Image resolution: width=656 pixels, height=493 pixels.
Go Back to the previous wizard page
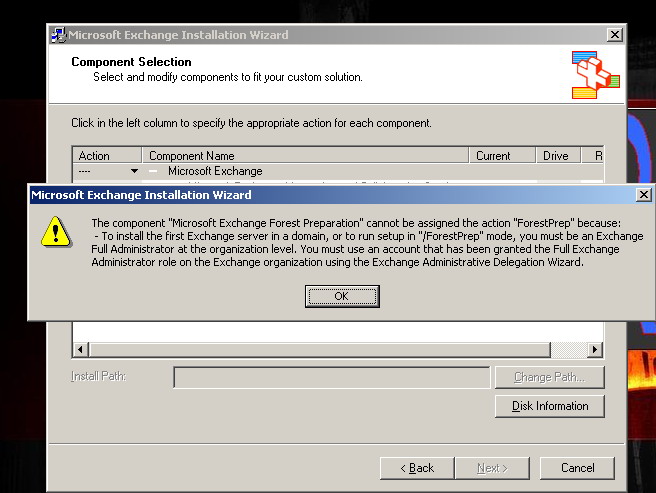tap(416, 467)
